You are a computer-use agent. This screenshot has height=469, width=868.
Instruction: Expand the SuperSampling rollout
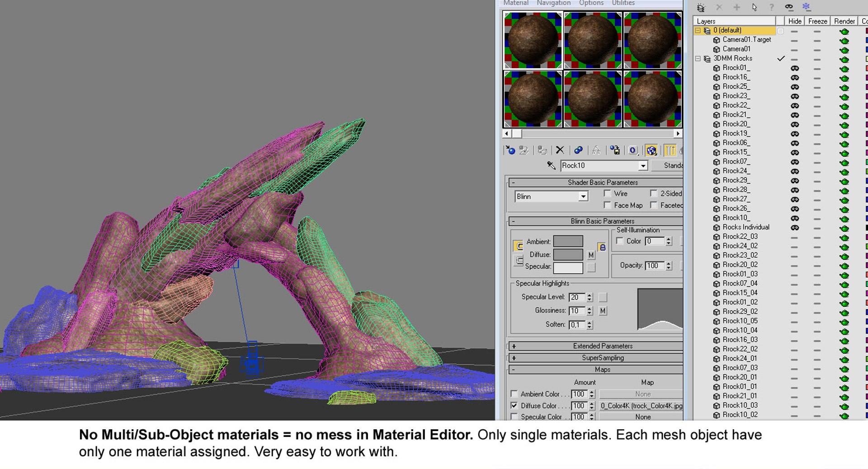[596, 358]
